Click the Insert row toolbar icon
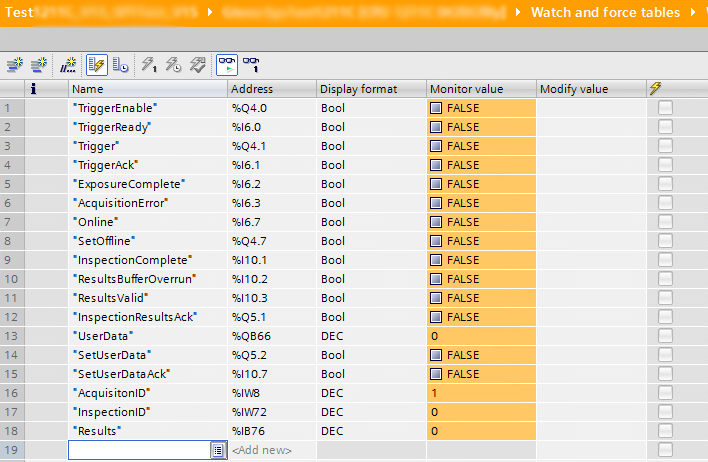 pyautogui.click(x=14, y=63)
